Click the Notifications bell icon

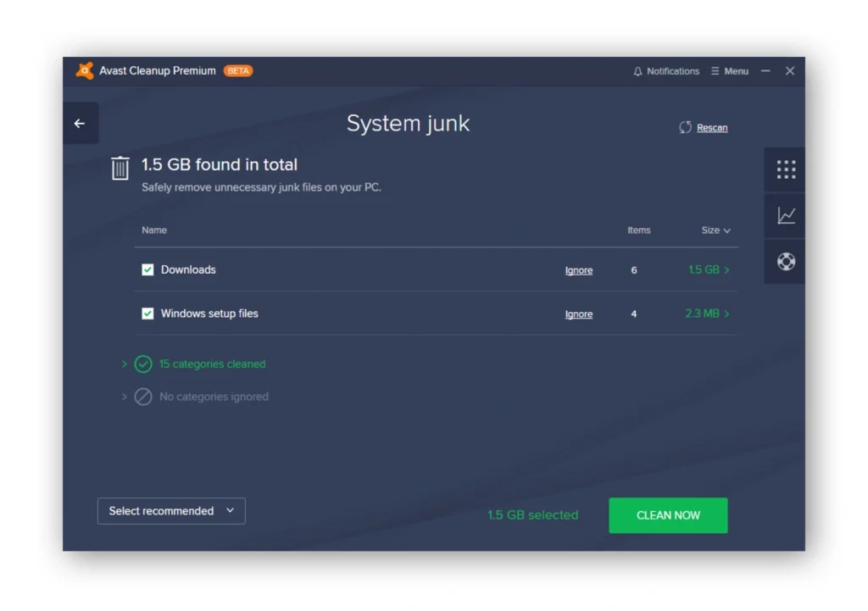[638, 71]
